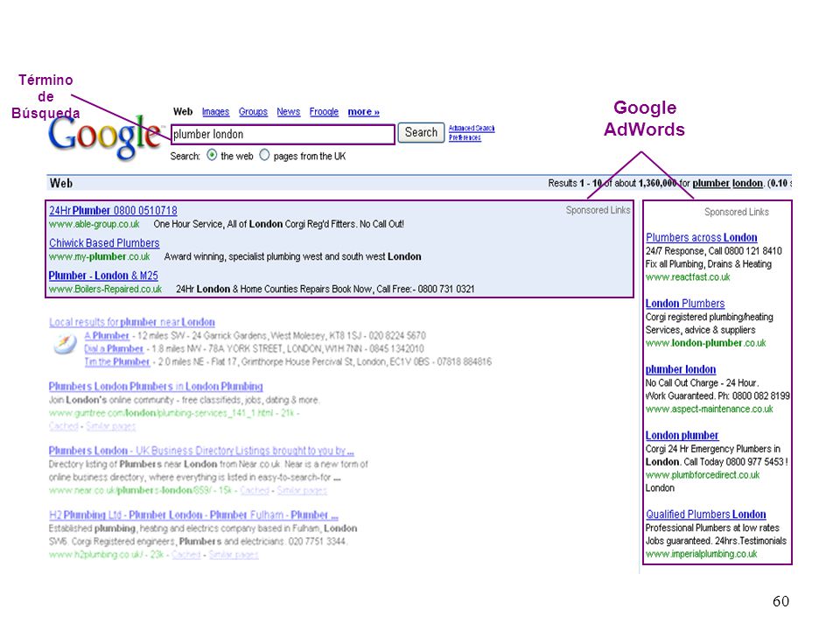Open 'London Plumbers' sidebar ad
Image resolution: width=840 pixels, height=630 pixels.
684,304
